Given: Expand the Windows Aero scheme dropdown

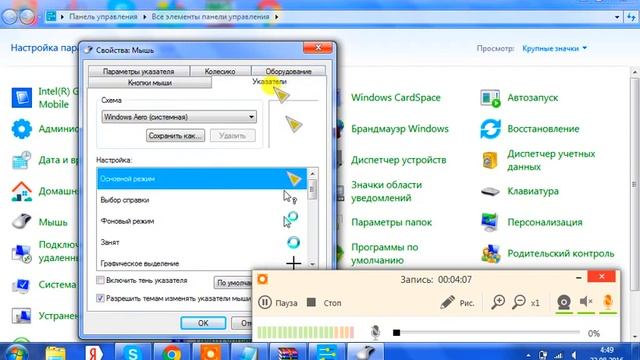Looking at the screenshot, I should point(251,117).
